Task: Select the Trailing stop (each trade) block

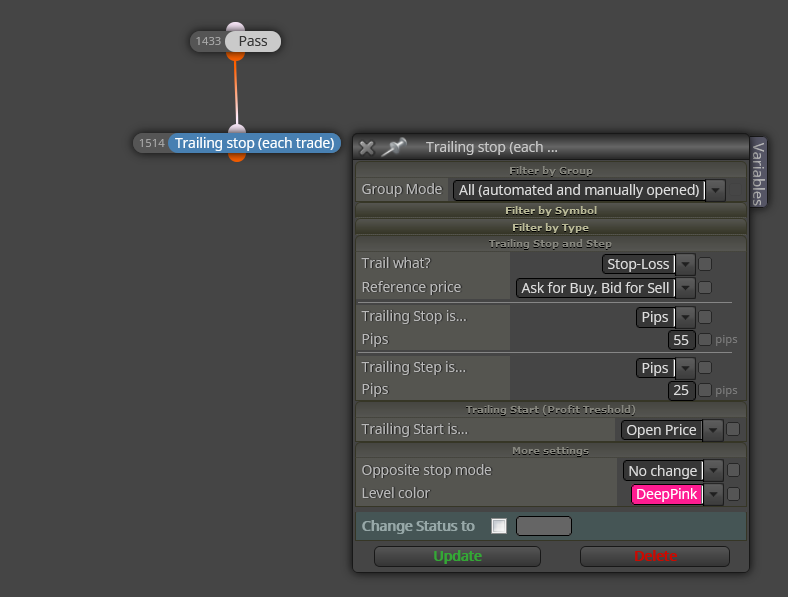Action: tap(254, 143)
